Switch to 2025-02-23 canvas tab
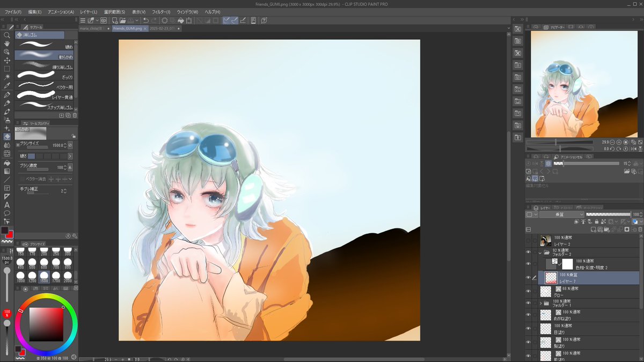This screenshot has height=362, width=644. click(x=164, y=28)
